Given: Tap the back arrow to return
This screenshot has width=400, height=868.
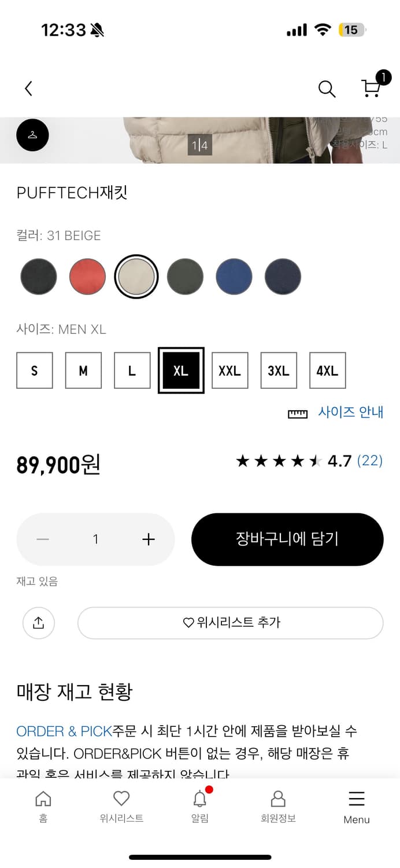Looking at the screenshot, I should point(28,88).
